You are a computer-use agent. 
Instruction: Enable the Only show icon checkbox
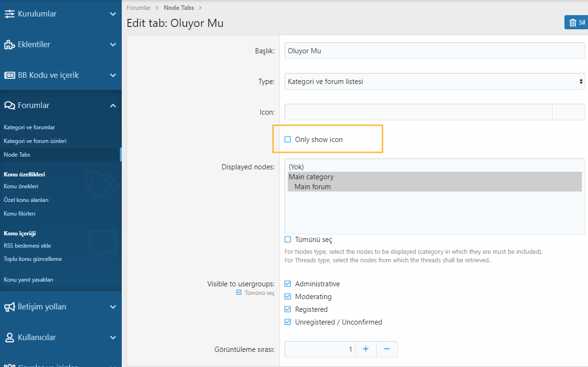tap(288, 140)
